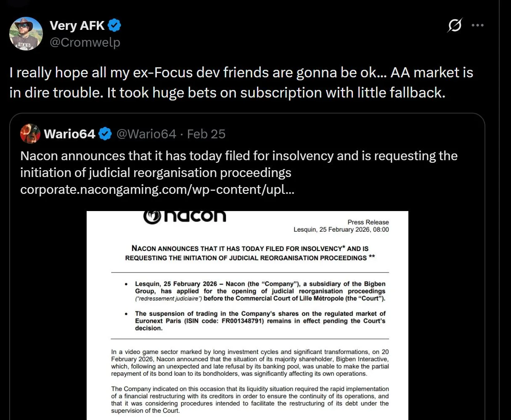Screen dimensions: 511x420
Task: Open the Wario64 display name in quote
Action: pos(70,134)
